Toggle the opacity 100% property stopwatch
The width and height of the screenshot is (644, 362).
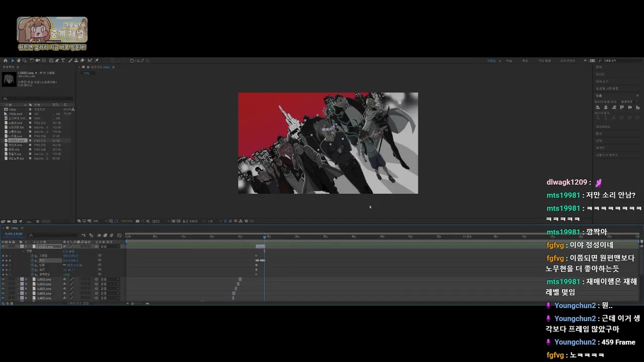32,275
